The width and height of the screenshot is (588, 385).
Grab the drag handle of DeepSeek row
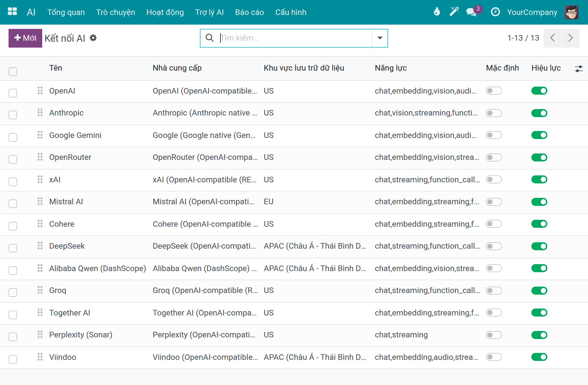click(40, 246)
